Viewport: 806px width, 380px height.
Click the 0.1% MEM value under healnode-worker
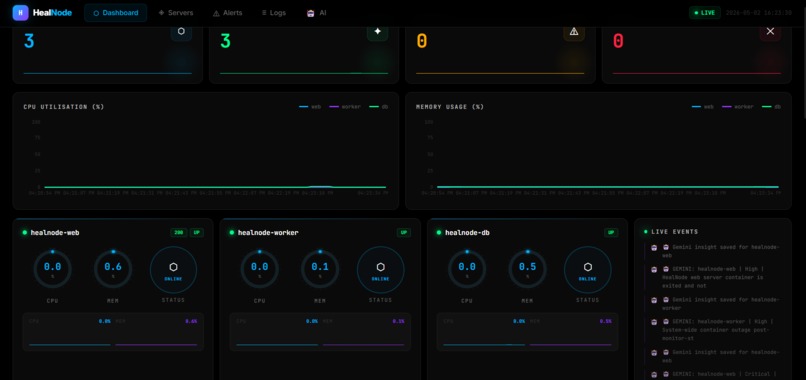(398, 321)
